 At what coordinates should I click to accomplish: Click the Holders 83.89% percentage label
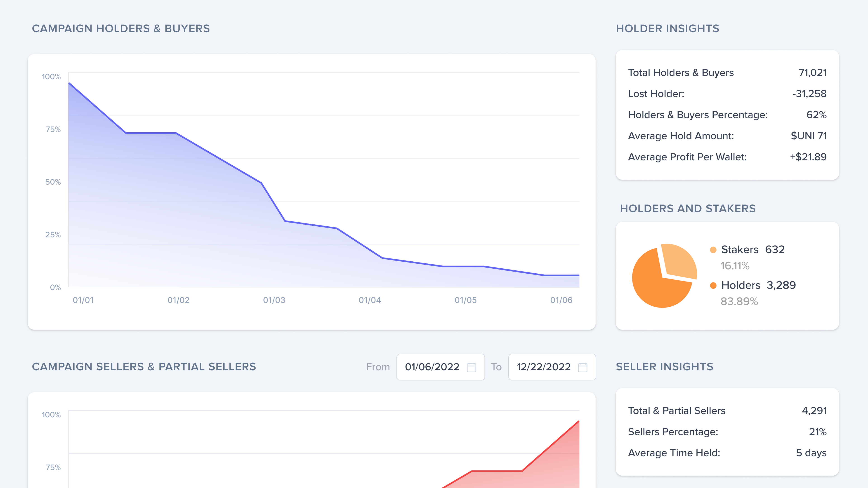point(739,301)
